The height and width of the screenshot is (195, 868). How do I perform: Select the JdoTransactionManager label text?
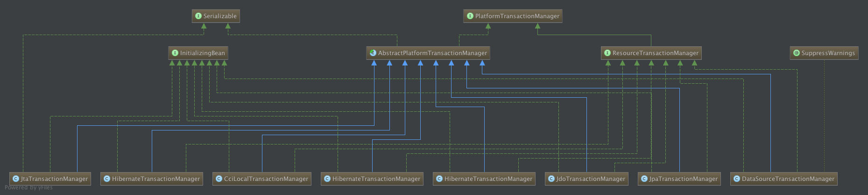(x=591, y=179)
